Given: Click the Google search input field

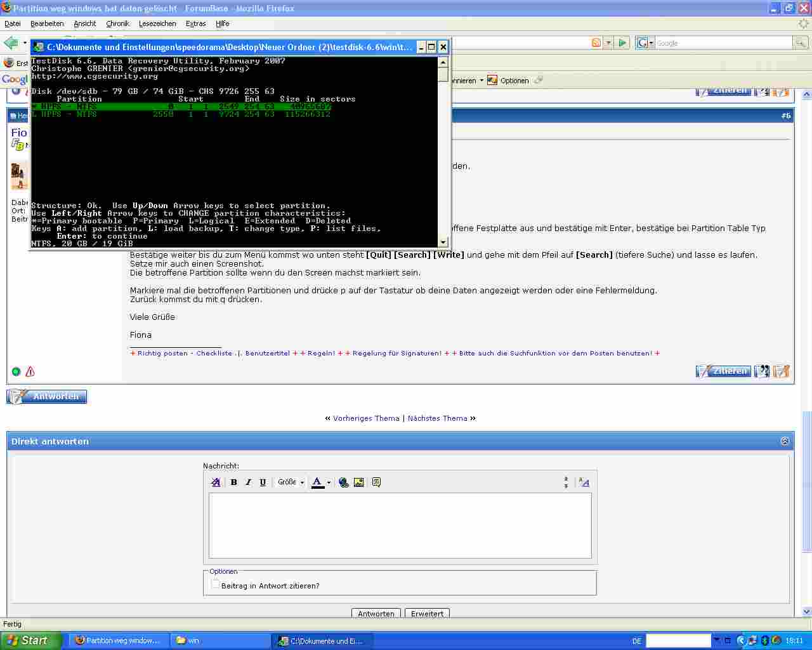Looking at the screenshot, I should click(x=723, y=43).
